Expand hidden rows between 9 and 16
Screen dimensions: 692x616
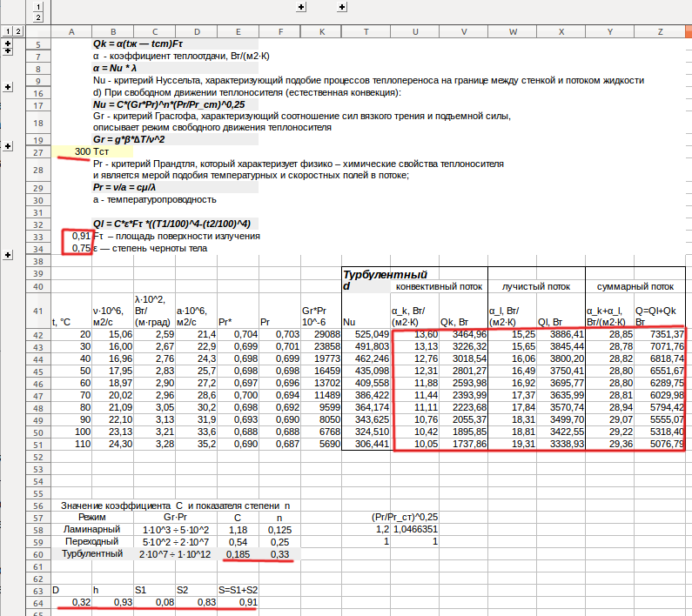pyautogui.click(x=8, y=88)
